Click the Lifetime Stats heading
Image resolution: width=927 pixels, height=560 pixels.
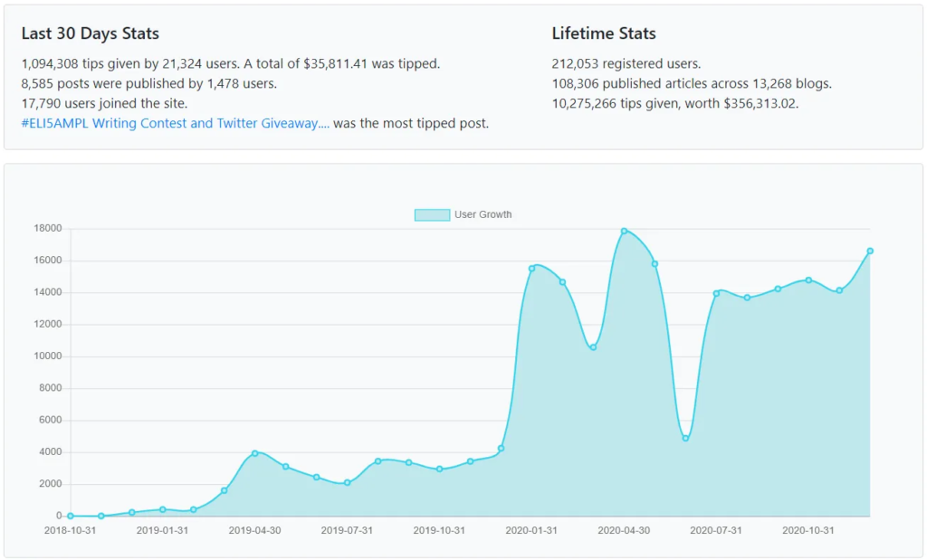click(x=604, y=33)
